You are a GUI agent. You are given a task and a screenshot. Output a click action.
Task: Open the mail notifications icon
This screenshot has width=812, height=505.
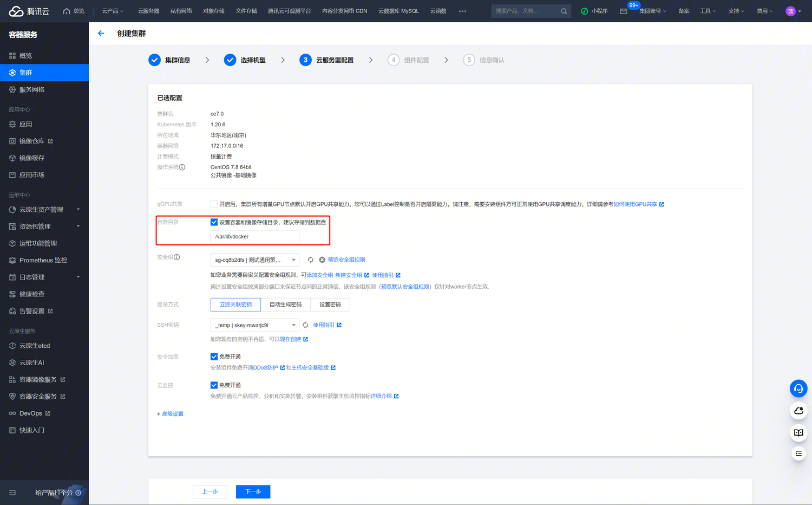click(624, 11)
